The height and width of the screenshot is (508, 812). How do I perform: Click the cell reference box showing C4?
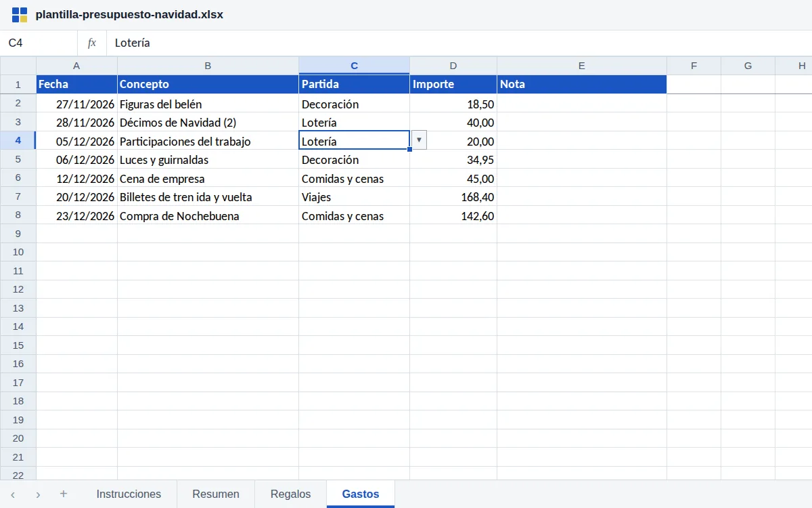pyautogui.click(x=39, y=43)
